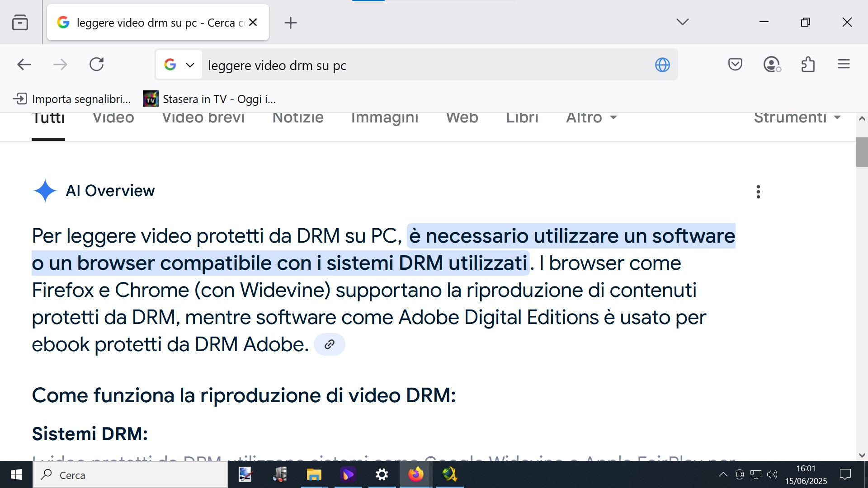Viewport: 868px width, 488px height.
Task: Close the 'leggere video drm su pc' tab
Action: (253, 22)
